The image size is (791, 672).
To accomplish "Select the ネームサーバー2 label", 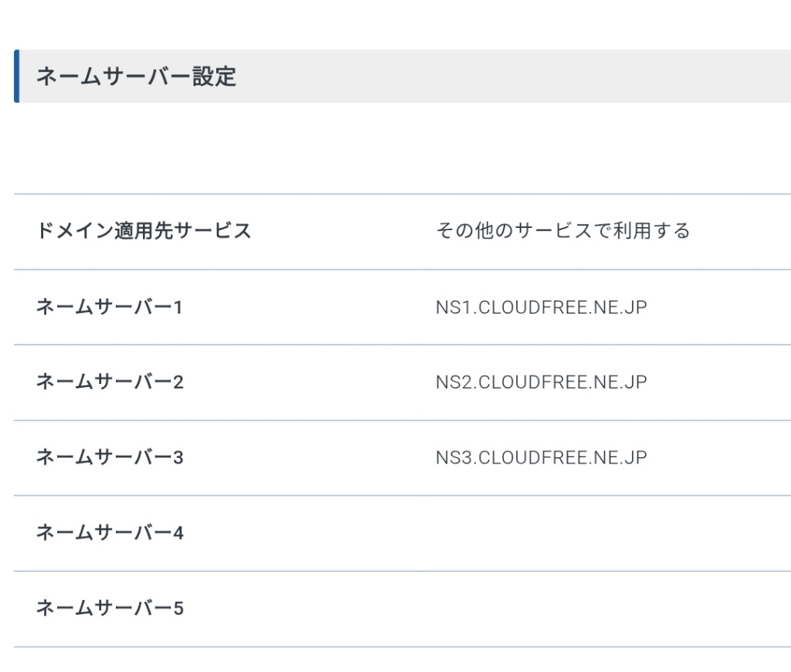I will 110,382.
